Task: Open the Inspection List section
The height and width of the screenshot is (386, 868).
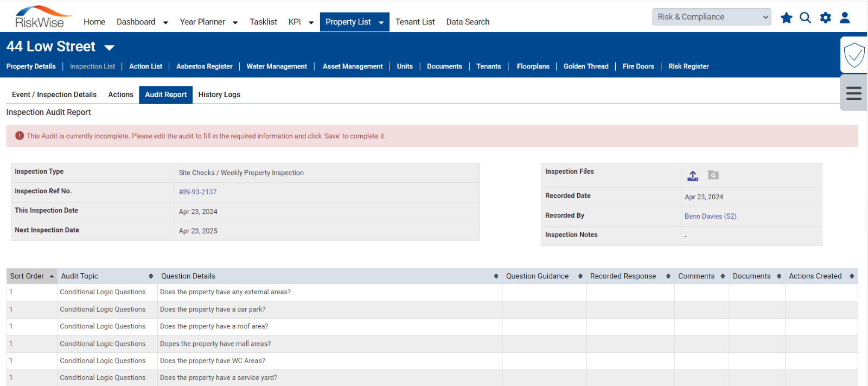Action: 92,66
